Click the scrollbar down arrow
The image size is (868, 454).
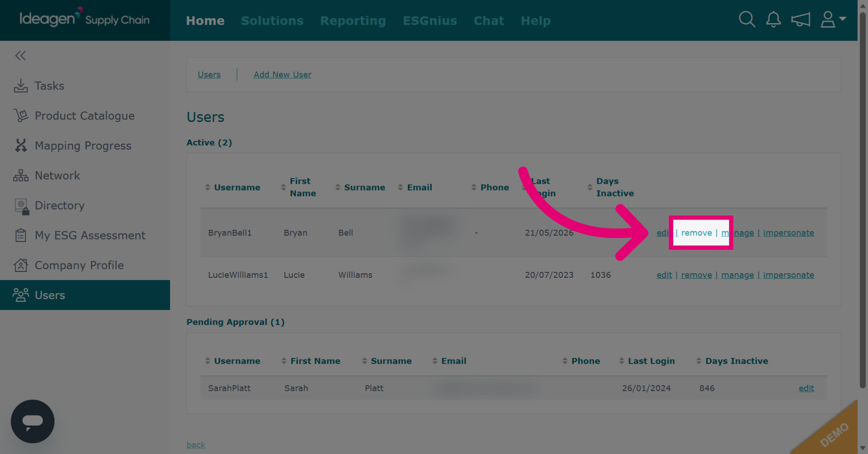[x=863, y=448]
